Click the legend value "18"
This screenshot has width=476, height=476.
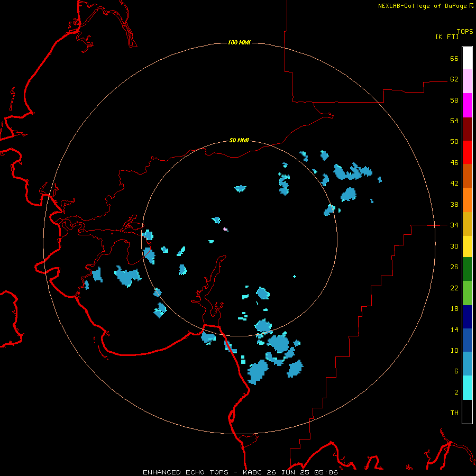(x=454, y=309)
